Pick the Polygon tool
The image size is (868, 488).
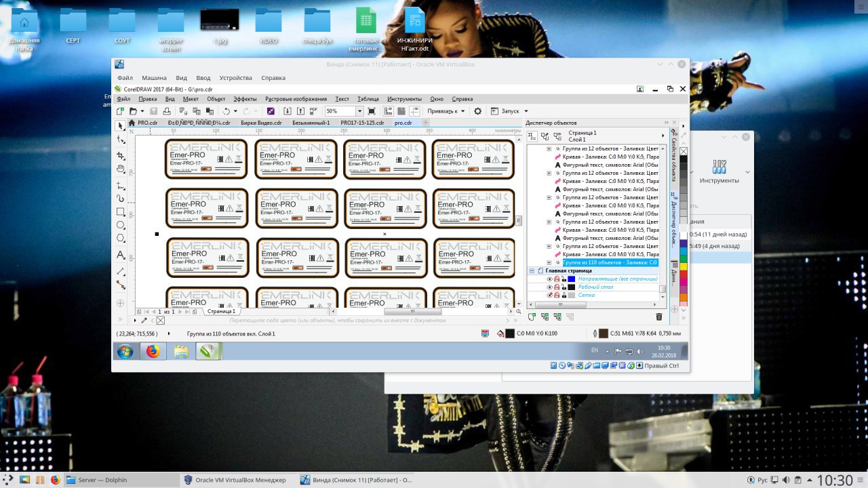pos(121,238)
